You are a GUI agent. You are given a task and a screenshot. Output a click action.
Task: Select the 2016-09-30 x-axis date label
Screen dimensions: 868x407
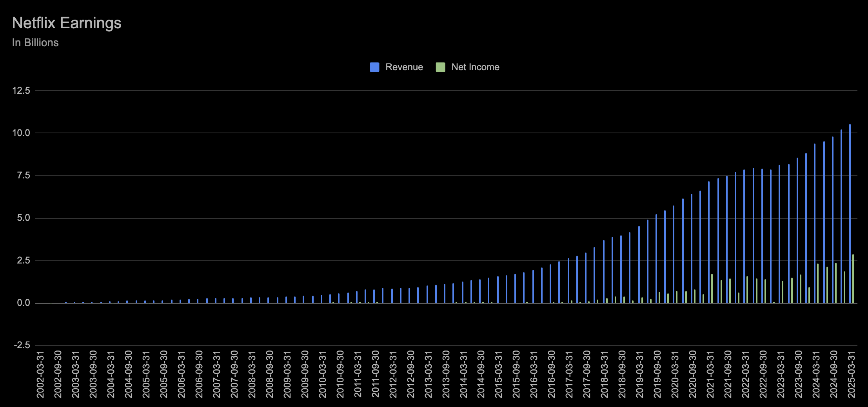coord(552,374)
